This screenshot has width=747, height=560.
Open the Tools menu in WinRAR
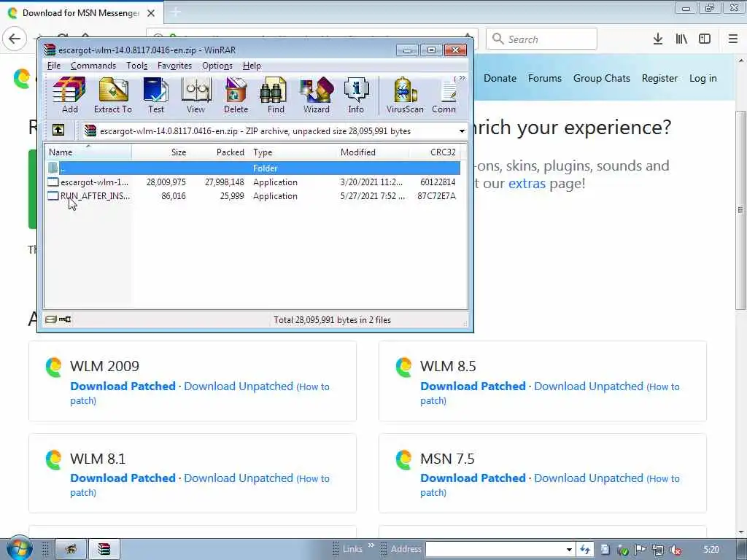[x=136, y=66]
